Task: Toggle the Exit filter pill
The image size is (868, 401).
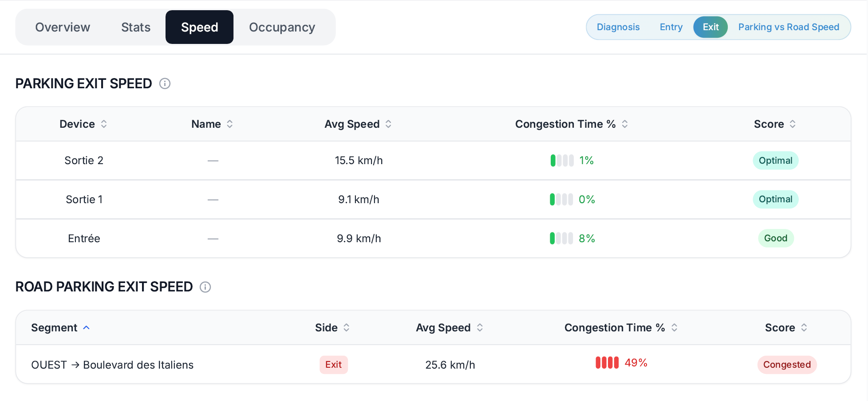Action: coord(710,27)
